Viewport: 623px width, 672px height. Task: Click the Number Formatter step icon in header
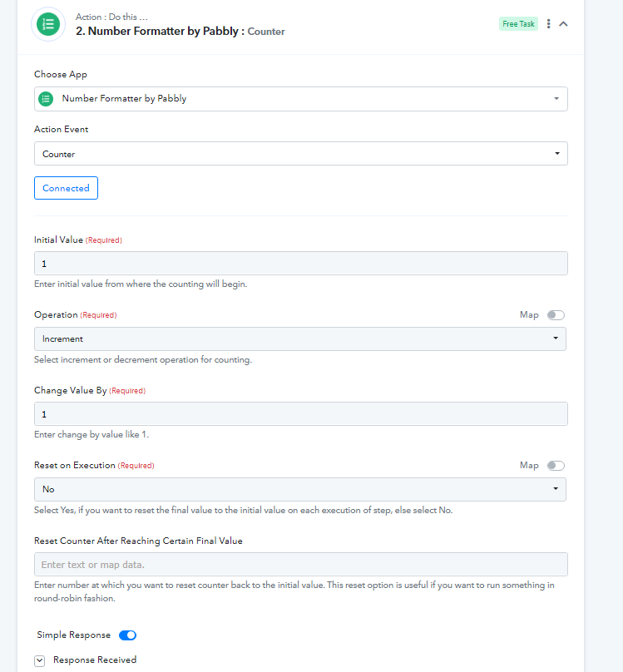click(x=48, y=24)
